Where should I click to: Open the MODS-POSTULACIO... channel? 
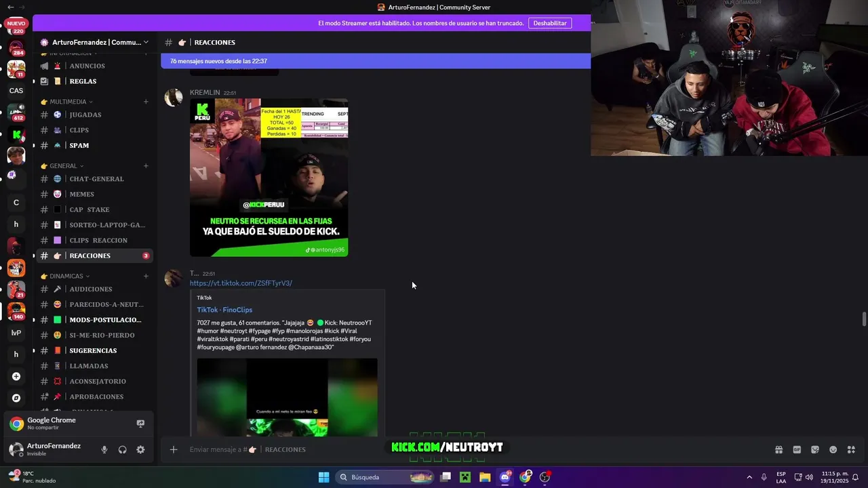point(95,320)
